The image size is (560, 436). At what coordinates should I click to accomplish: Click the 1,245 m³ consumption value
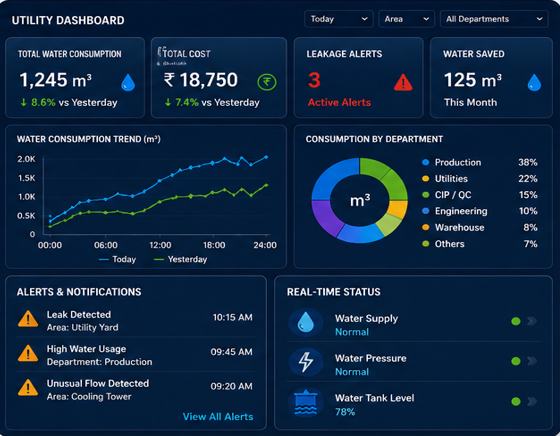point(55,80)
